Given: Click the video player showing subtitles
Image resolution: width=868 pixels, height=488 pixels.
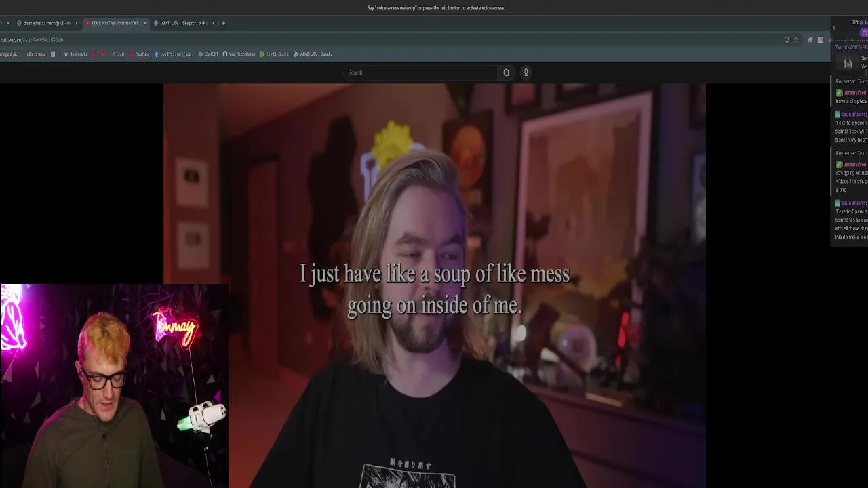Looking at the screenshot, I should click(x=434, y=285).
